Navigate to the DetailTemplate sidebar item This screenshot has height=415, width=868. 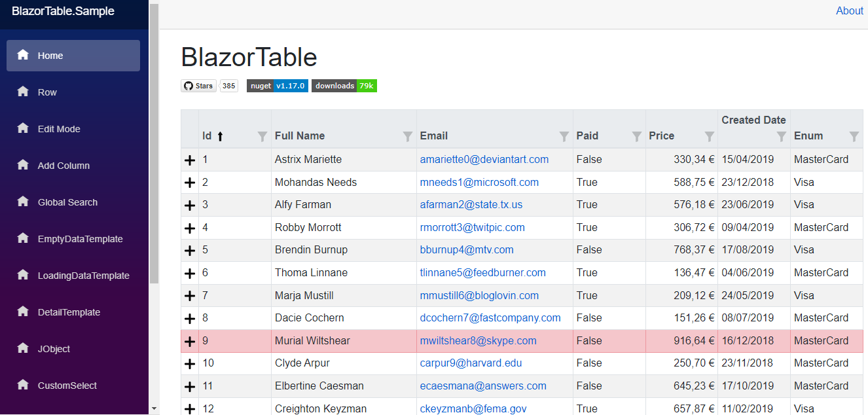(69, 312)
